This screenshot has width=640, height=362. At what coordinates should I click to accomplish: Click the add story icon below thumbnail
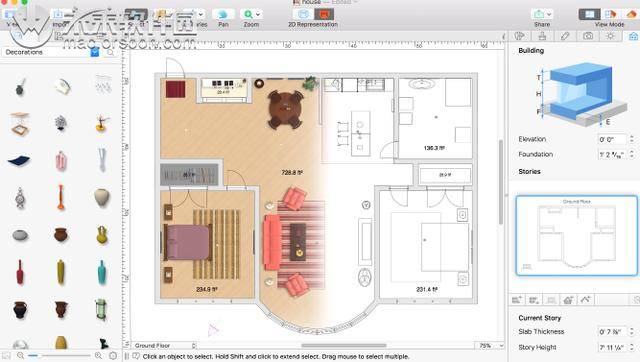point(517,300)
